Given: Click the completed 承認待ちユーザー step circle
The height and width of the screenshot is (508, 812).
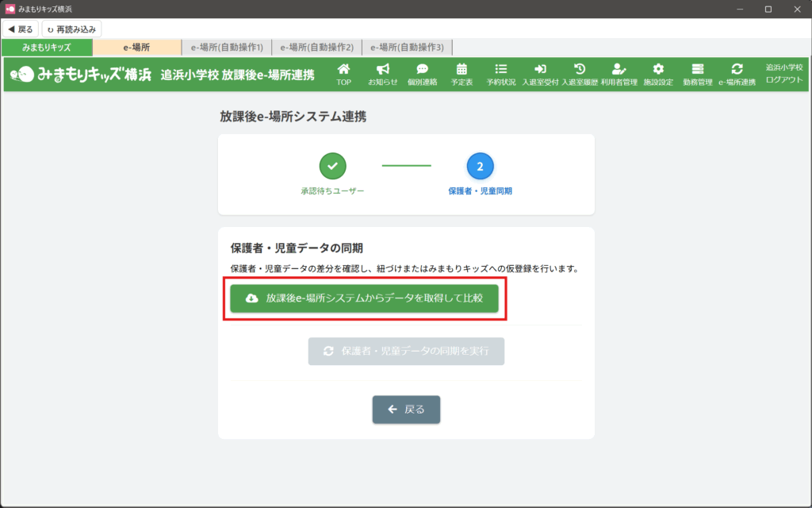Looking at the screenshot, I should (x=332, y=166).
